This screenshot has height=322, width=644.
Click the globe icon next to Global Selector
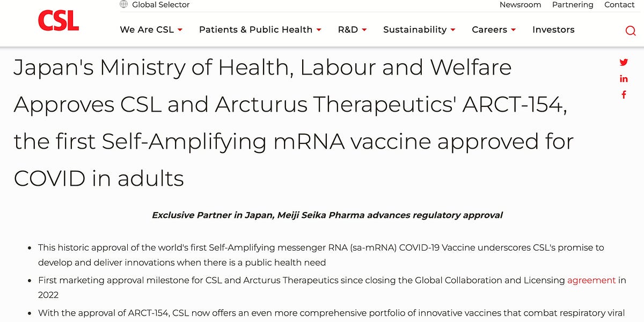[x=125, y=4]
